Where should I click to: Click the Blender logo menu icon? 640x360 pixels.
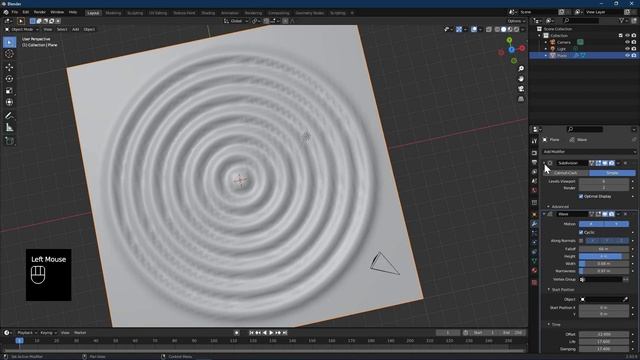coord(6,12)
